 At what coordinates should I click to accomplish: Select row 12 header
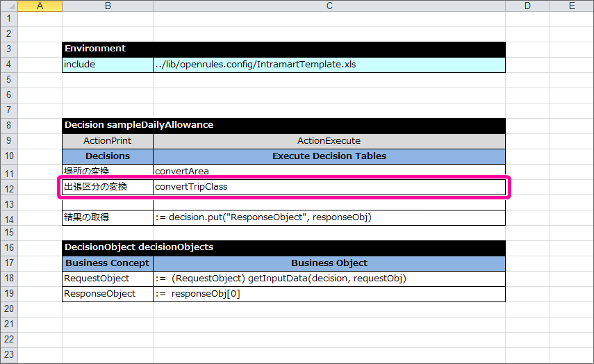point(8,187)
